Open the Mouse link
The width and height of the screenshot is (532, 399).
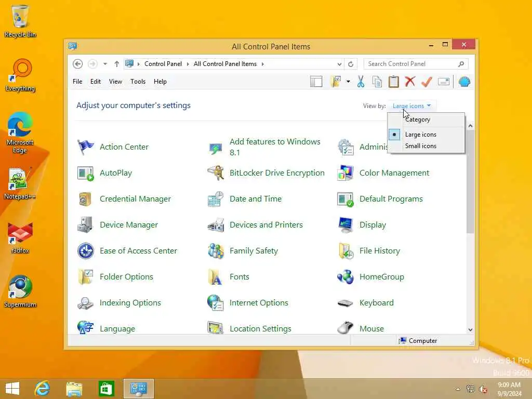pyautogui.click(x=371, y=329)
